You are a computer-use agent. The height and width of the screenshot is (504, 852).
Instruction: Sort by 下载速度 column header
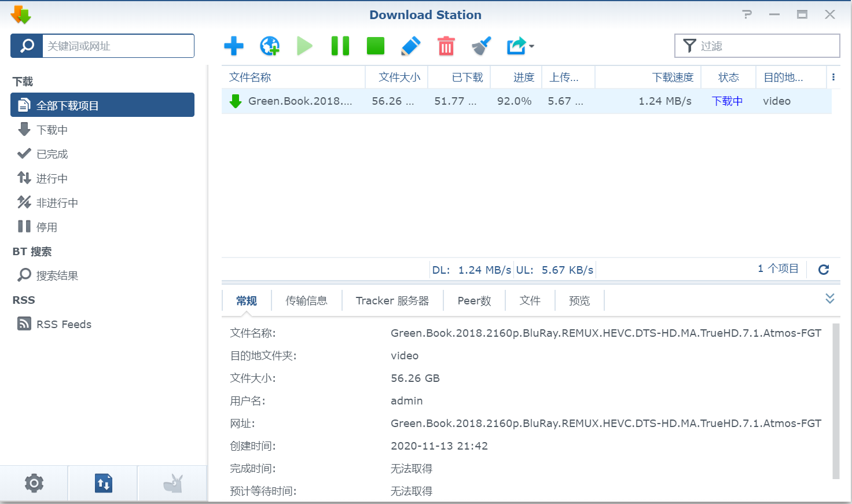pyautogui.click(x=648, y=77)
